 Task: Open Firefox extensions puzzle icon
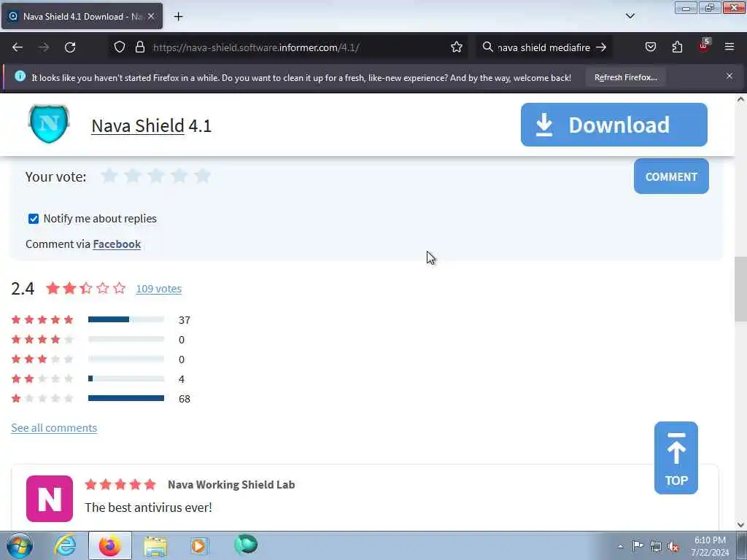(x=677, y=47)
